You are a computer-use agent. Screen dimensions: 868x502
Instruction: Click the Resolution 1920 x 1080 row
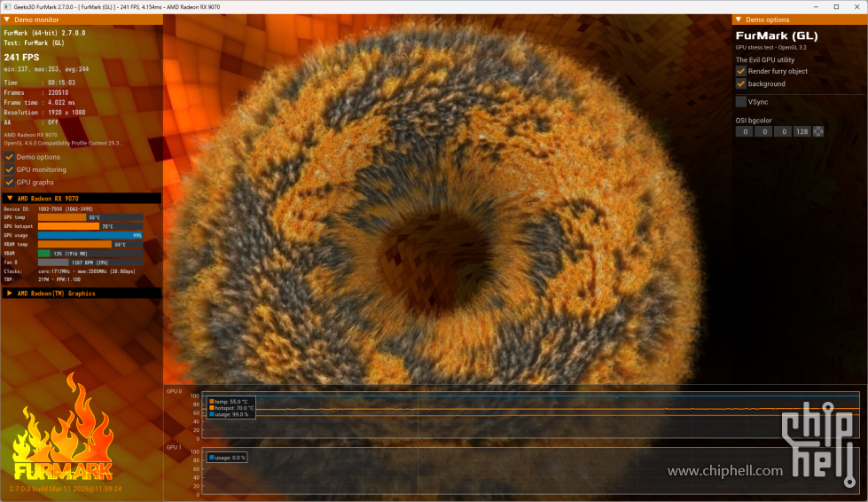point(45,113)
